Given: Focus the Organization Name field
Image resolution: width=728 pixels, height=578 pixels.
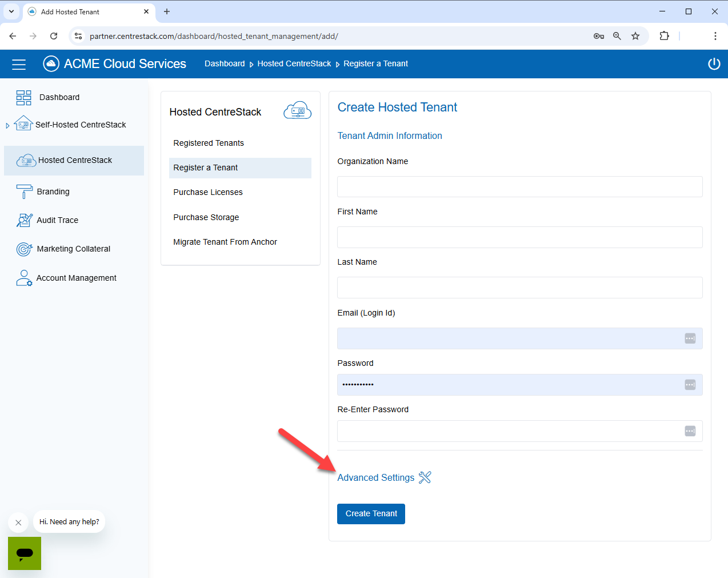Looking at the screenshot, I should click(x=519, y=187).
